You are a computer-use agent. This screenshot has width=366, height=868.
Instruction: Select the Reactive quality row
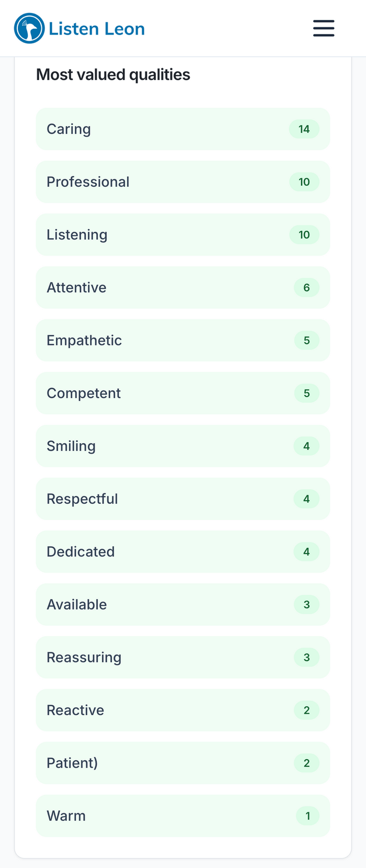click(x=182, y=711)
